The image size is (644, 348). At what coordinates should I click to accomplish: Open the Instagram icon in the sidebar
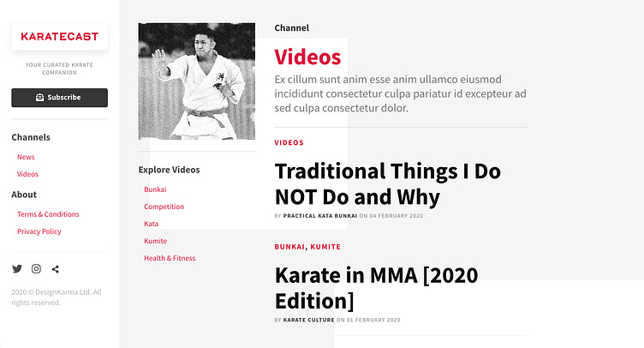click(36, 268)
